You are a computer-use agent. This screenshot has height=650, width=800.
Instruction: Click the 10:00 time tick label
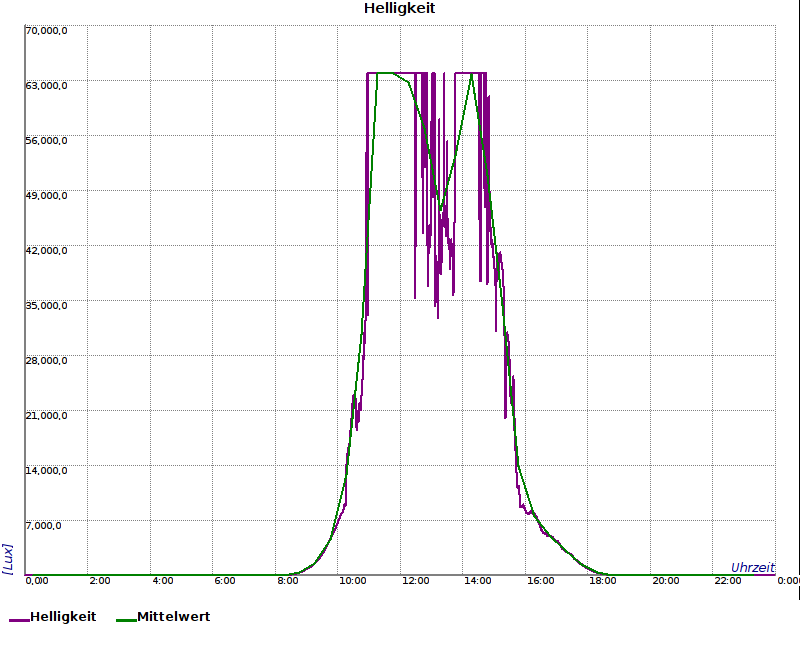click(353, 581)
